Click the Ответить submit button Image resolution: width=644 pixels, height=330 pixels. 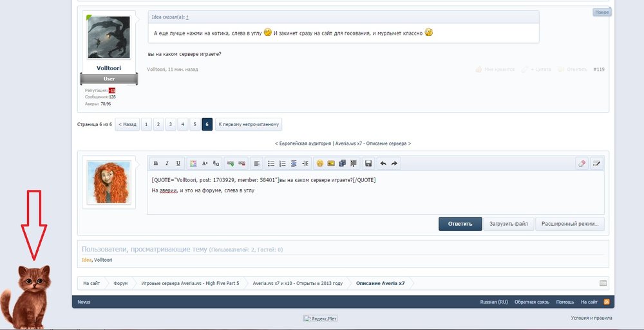point(460,224)
